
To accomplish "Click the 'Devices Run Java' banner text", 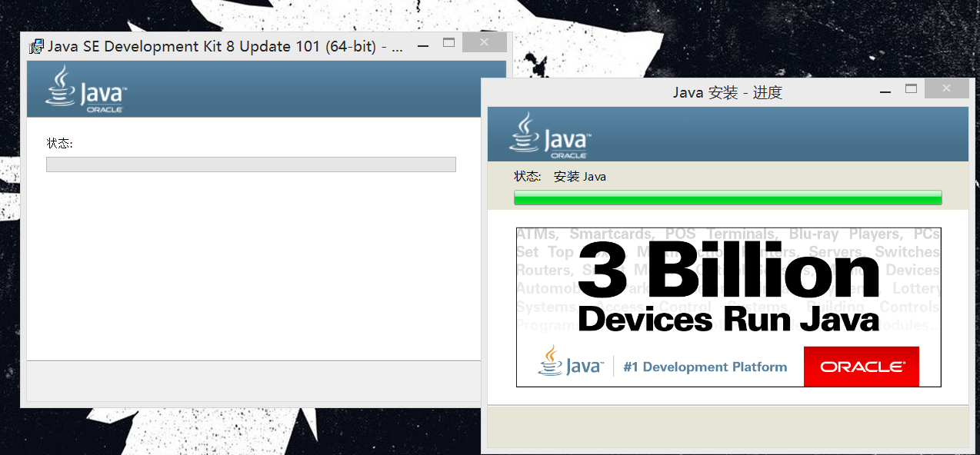I will (x=728, y=319).
